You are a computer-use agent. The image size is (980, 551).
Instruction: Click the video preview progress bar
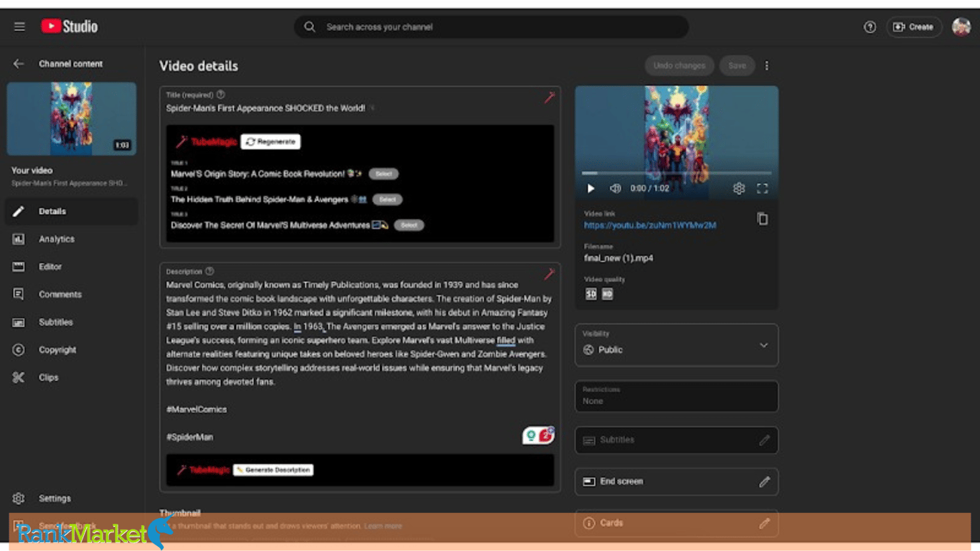(677, 173)
